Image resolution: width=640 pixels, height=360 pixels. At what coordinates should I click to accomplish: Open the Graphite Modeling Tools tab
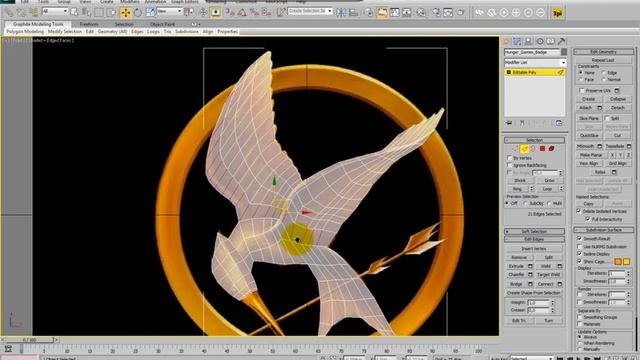[x=38, y=24]
